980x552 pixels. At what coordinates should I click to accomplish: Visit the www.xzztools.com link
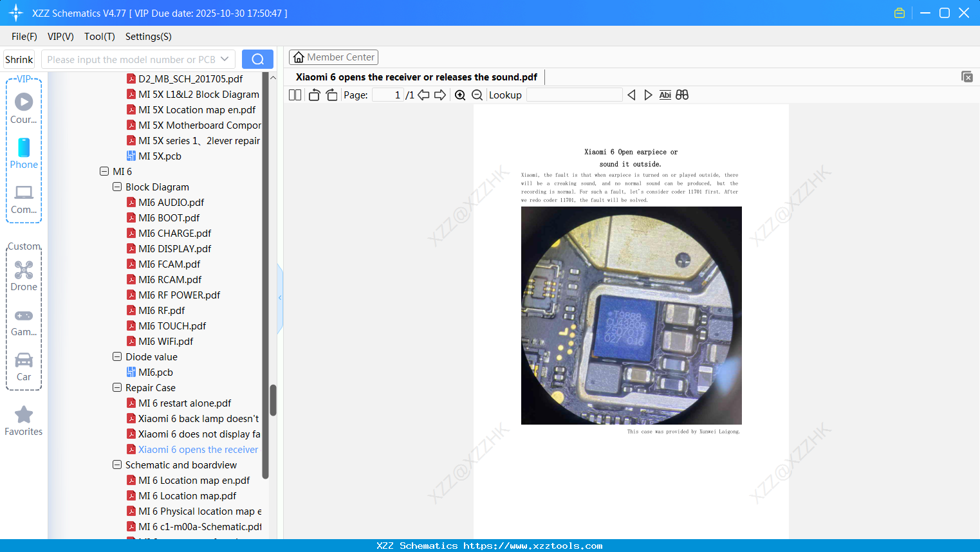coord(533,546)
